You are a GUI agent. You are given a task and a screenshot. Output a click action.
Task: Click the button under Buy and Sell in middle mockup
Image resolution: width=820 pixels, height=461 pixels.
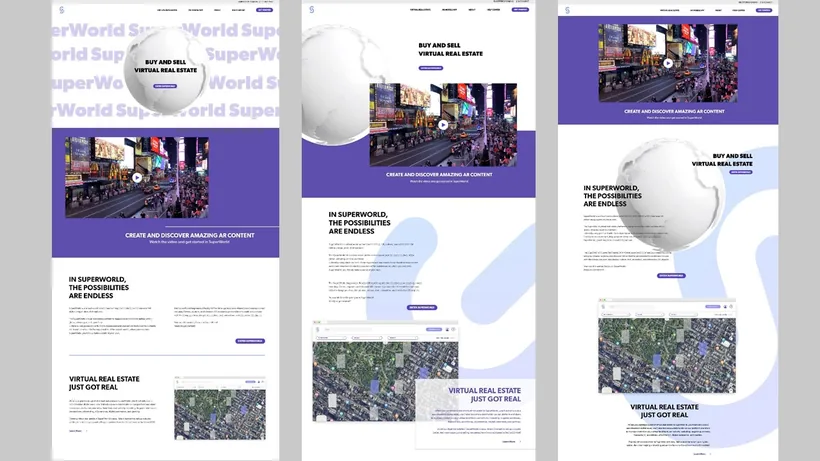click(431, 68)
